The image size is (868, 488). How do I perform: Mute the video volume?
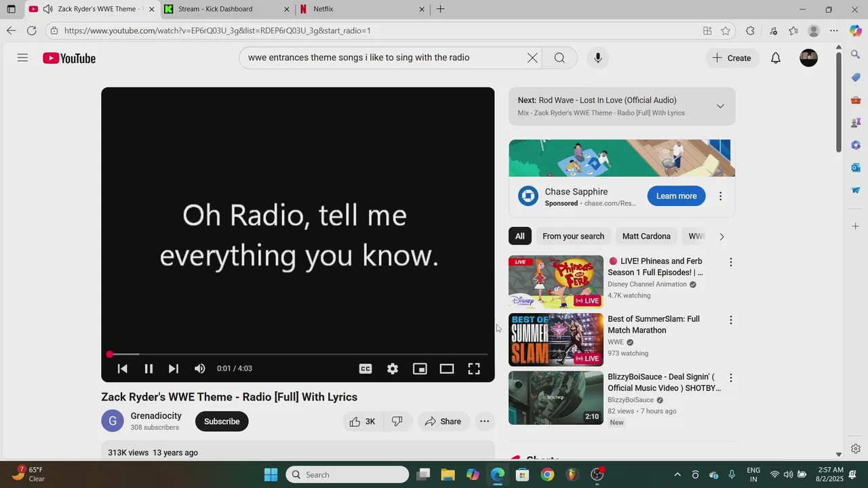(199, 369)
